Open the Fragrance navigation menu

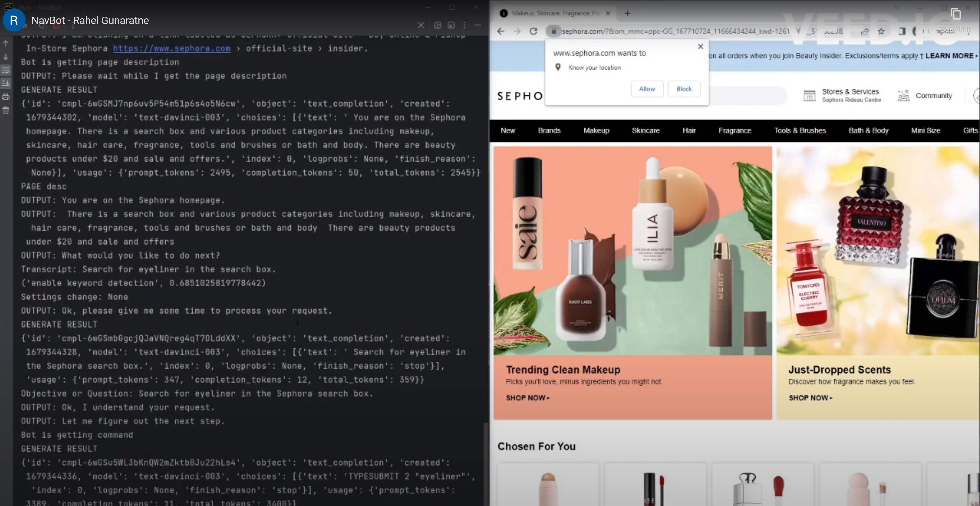click(x=735, y=130)
